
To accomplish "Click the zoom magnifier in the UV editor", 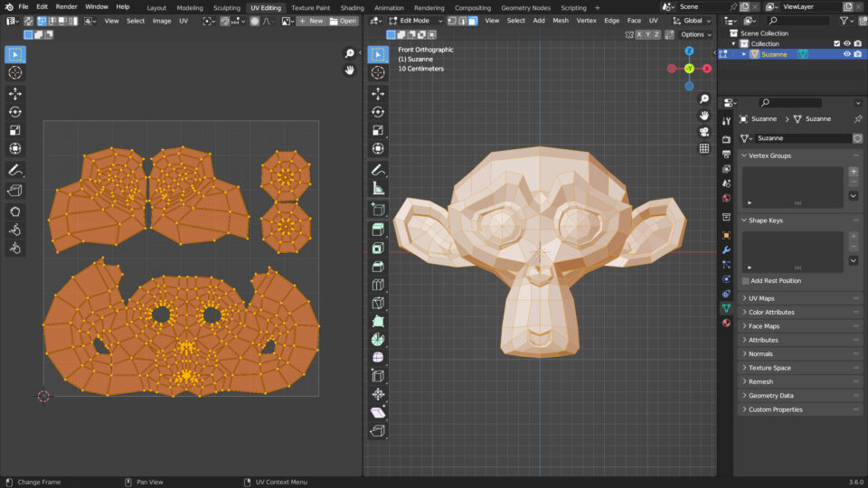I will coord(349,53).
